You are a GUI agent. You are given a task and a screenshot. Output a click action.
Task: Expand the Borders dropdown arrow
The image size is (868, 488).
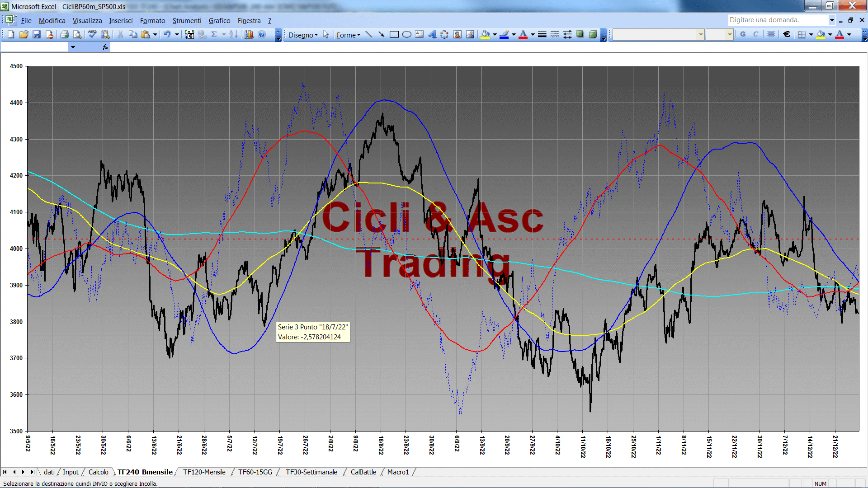pyautogui.click(x=811, y=34)
